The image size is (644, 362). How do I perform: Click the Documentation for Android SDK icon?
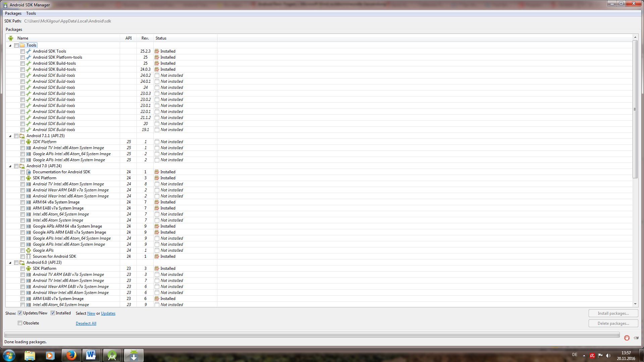click(x=29, y=172)
